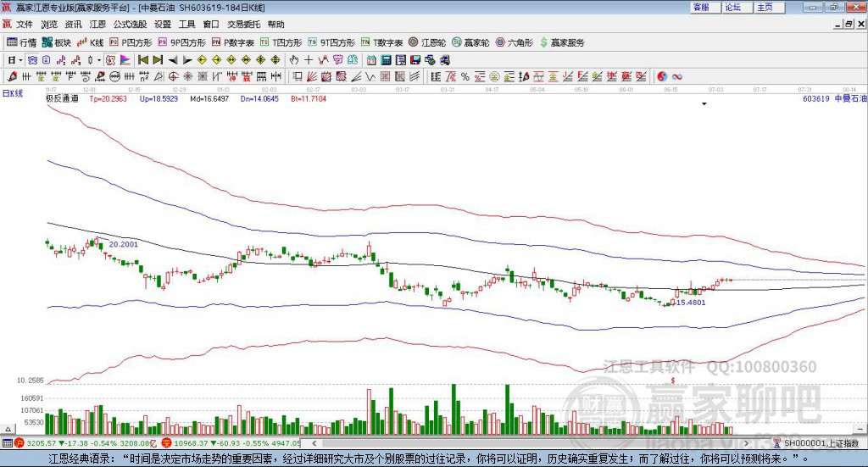Open the 9T四方形 tool
This screenshot has height=467, width=868.
point(331,42)
